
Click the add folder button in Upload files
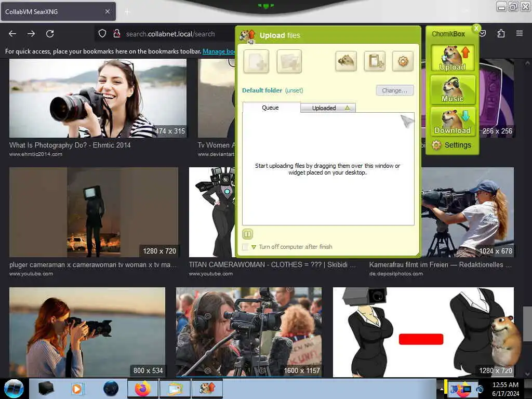(x=289, y=61)
